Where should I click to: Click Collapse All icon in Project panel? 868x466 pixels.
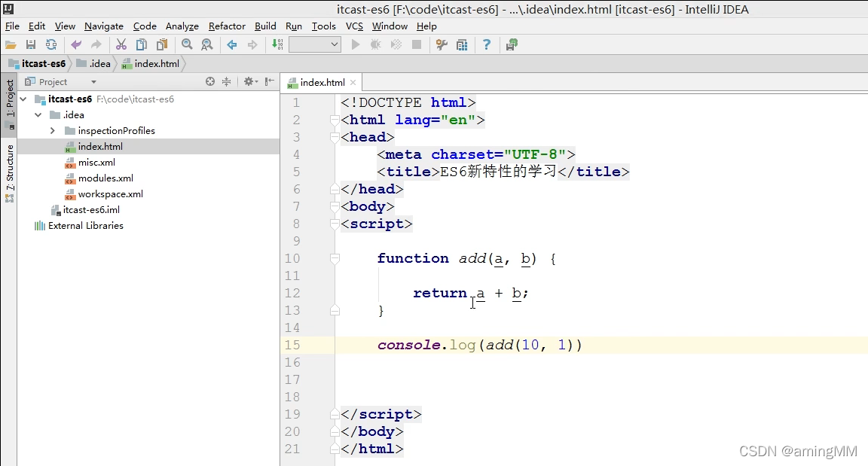point(226,82)
